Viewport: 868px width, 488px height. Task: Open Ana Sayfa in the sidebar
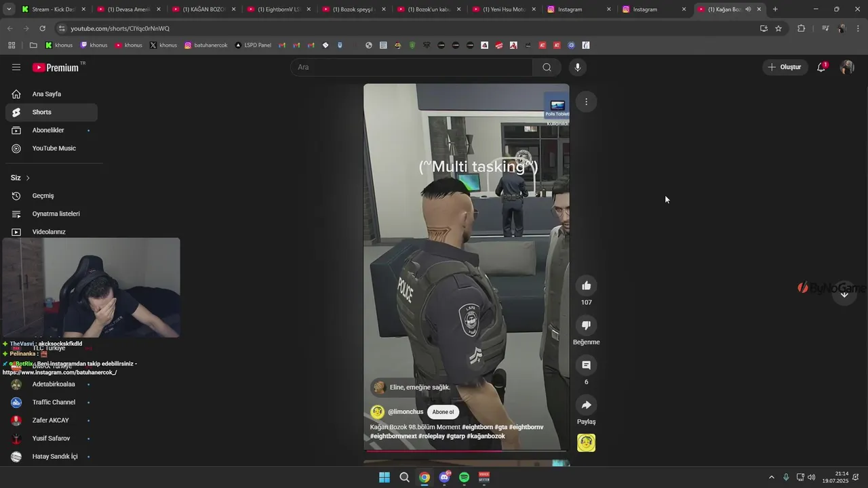point(52,94)
